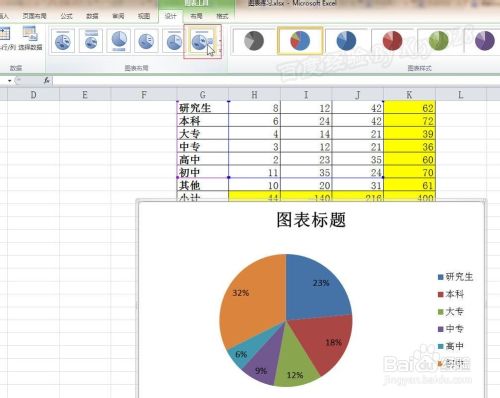This screenshot has width=500, height=398.
Task: Select the yellow cell with value 62
Action: [409, 108]
